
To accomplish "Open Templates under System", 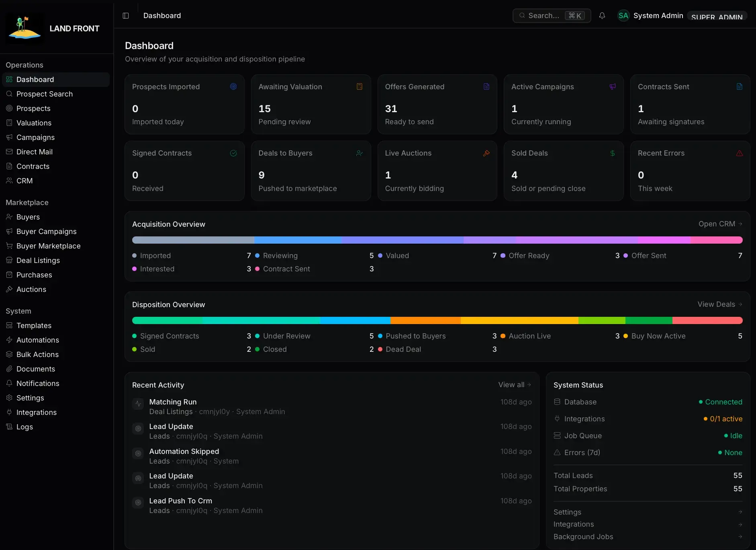I will tap(56, 326).
